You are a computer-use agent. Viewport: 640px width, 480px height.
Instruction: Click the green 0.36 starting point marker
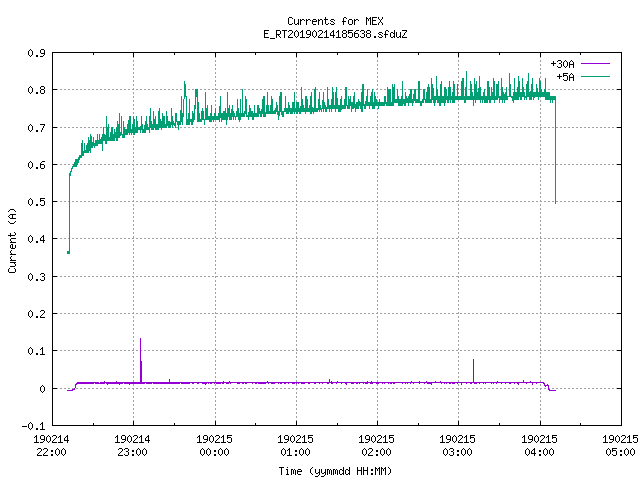[68, 253]
